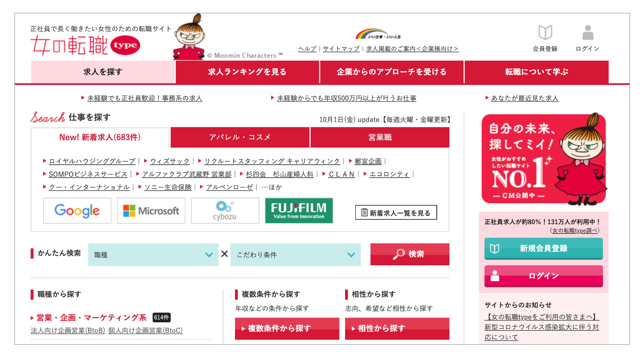Image resolution: width=644 pixels, height=356 pixels.
Task: Open アルファクラブ武蔵野 営業部 link
Action: click(187, 174)
